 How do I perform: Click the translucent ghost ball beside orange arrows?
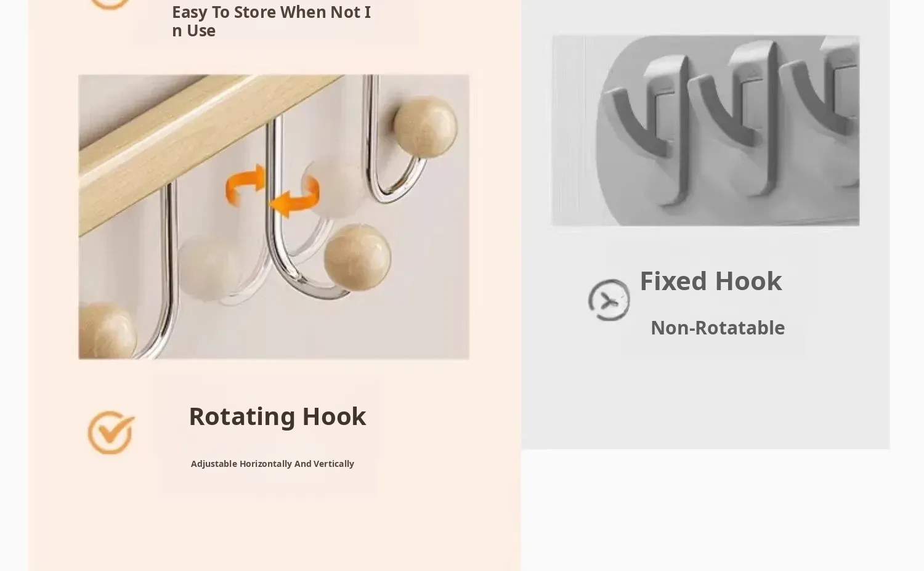(333, 186)
